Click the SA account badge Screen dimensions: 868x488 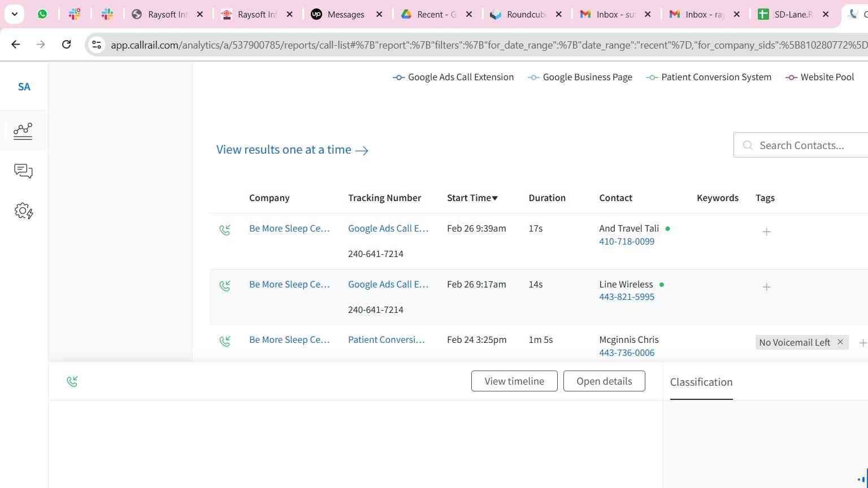pyautogui.click(x=24, y=86)
